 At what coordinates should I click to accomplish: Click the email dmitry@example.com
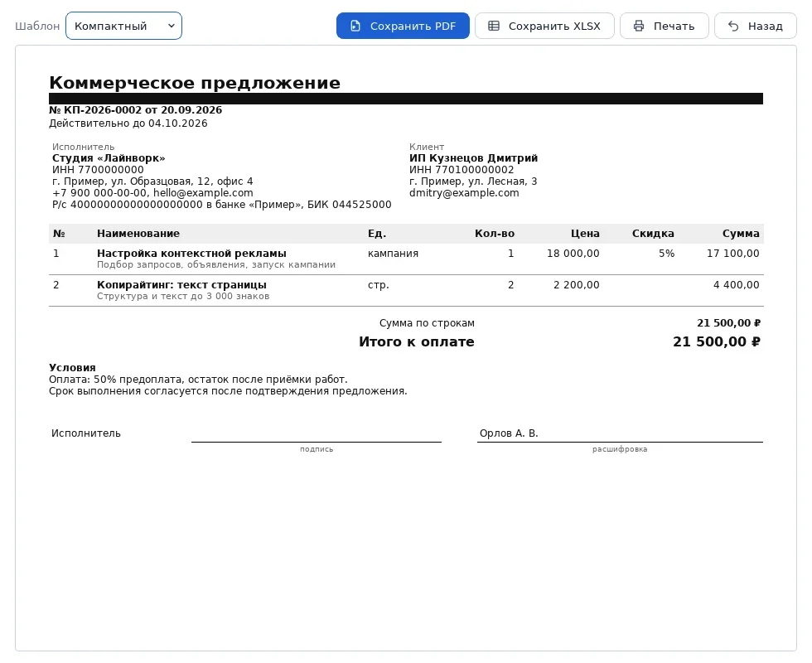click(x=464, y=192)
